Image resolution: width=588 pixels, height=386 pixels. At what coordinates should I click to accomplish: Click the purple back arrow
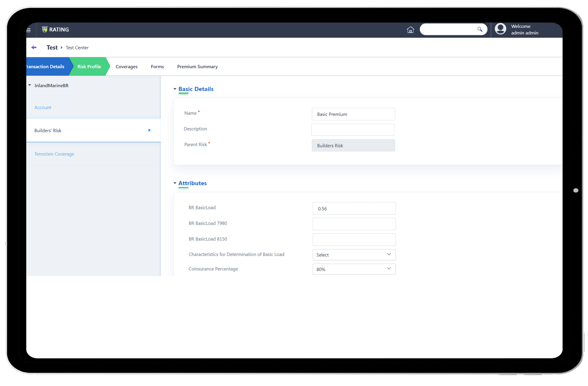(x=34, y=47)
